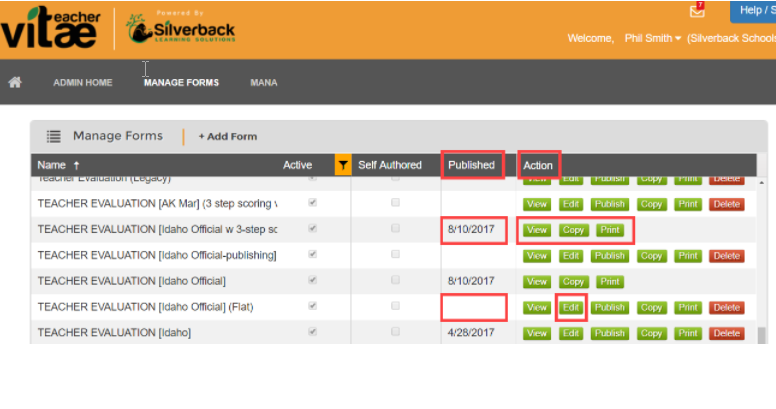Click the orange filter icon in Active column
The width and height of the screenshot is (776, 409).
click(343, 165)
